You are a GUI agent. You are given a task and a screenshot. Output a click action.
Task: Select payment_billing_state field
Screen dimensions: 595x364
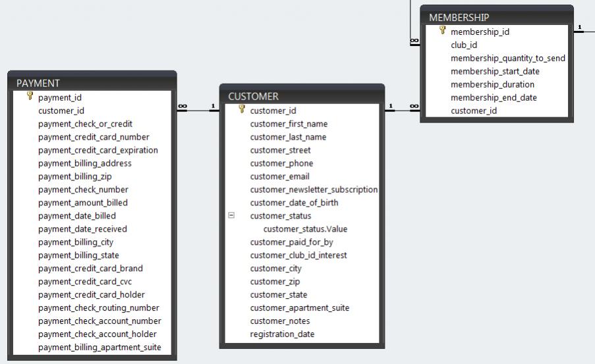point(78,255)
